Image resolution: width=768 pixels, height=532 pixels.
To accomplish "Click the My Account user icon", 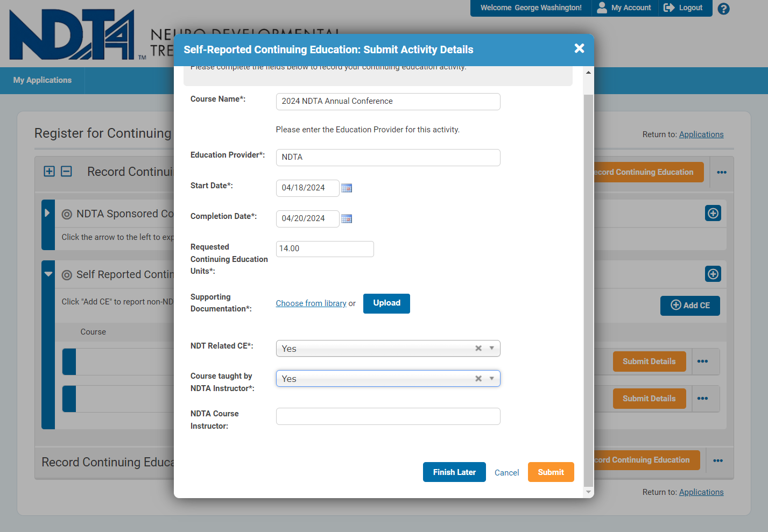I will [x=602, y=8].
